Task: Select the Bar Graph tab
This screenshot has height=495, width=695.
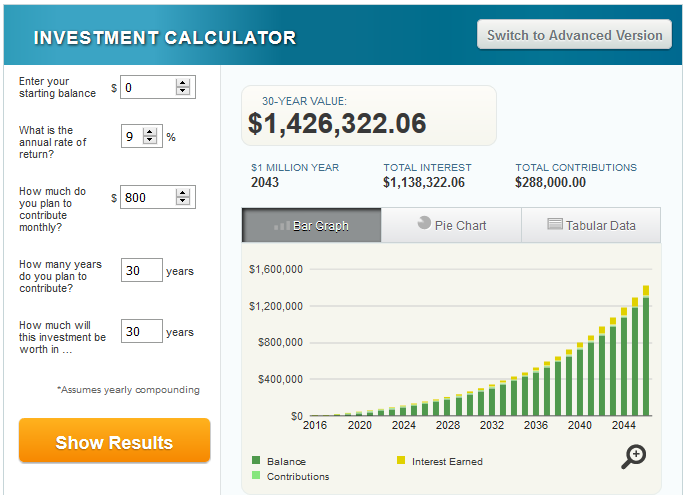Action: pos(311,225)
